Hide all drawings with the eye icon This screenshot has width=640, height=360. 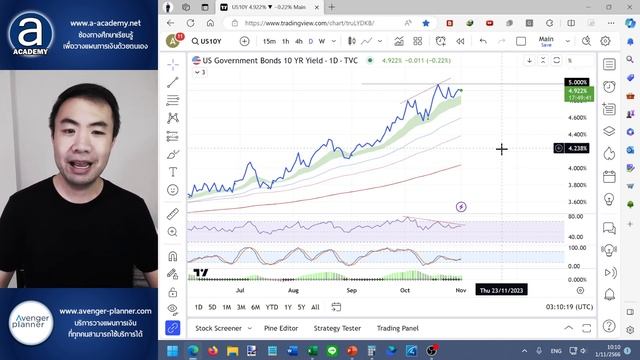173,309
